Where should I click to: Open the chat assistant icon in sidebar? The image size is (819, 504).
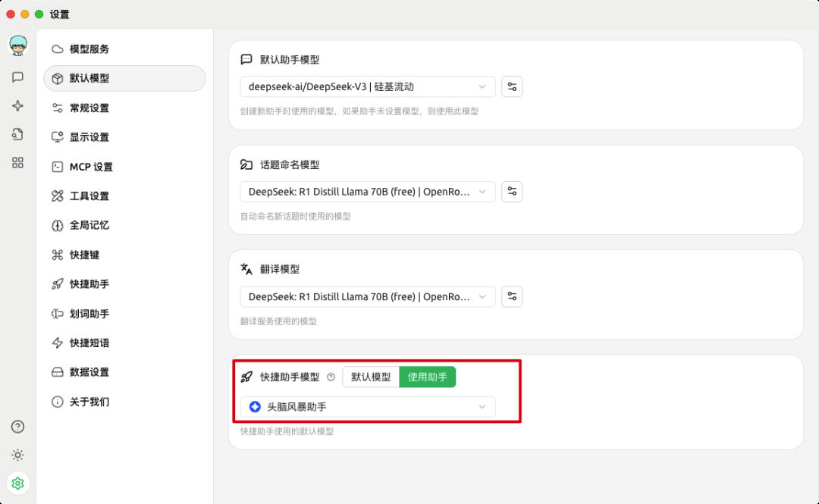pyautogui.click(x=17, y=77)
